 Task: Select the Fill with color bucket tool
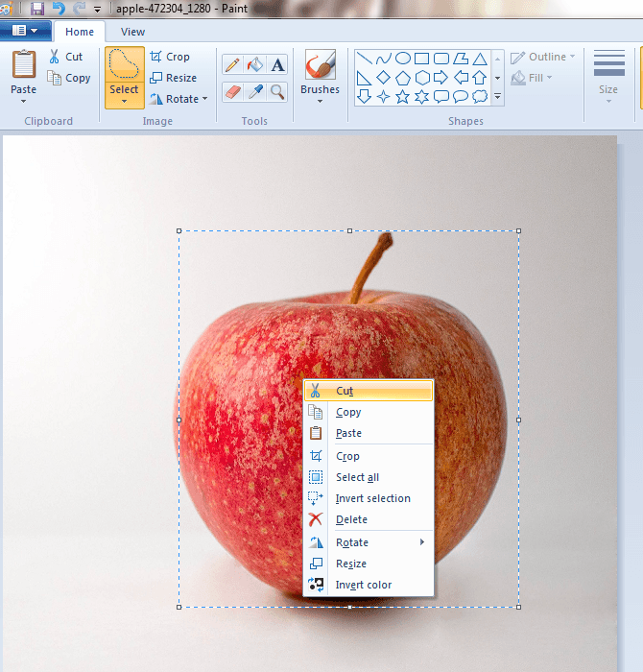(x=255, y=64)
